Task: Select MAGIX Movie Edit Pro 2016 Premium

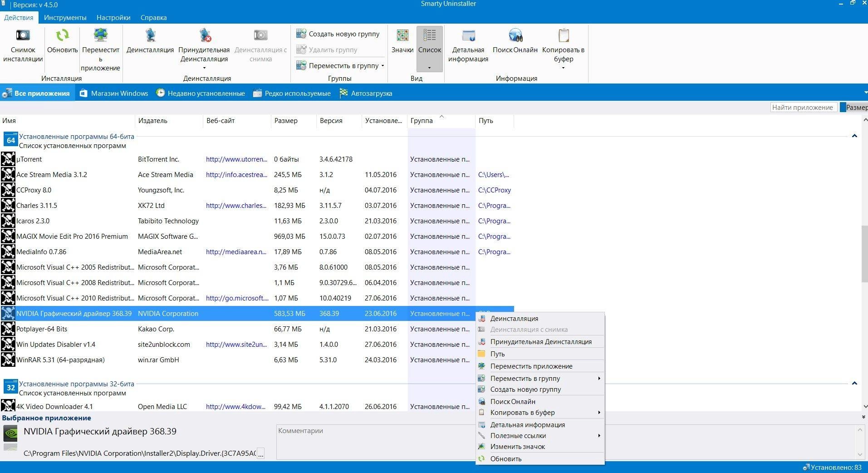Action: 257,236
